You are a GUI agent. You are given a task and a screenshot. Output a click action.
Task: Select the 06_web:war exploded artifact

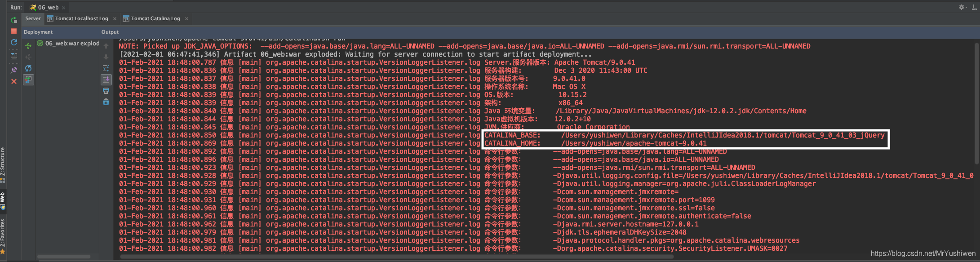point(67,44)
